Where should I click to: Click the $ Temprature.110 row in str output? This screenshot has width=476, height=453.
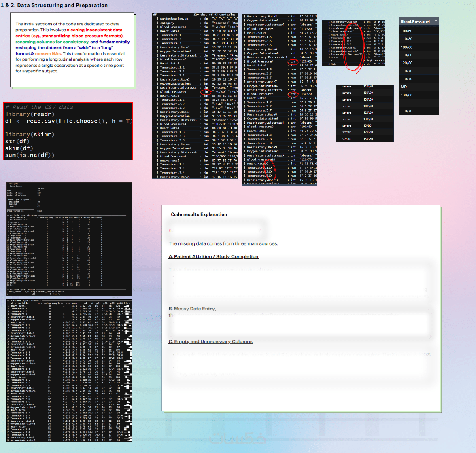coord(280,167)
